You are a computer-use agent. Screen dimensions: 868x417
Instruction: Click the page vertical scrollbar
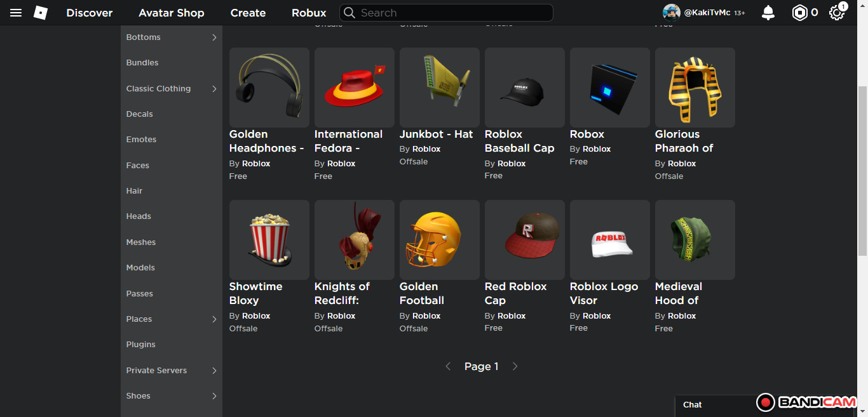click(x=862, y=171)
